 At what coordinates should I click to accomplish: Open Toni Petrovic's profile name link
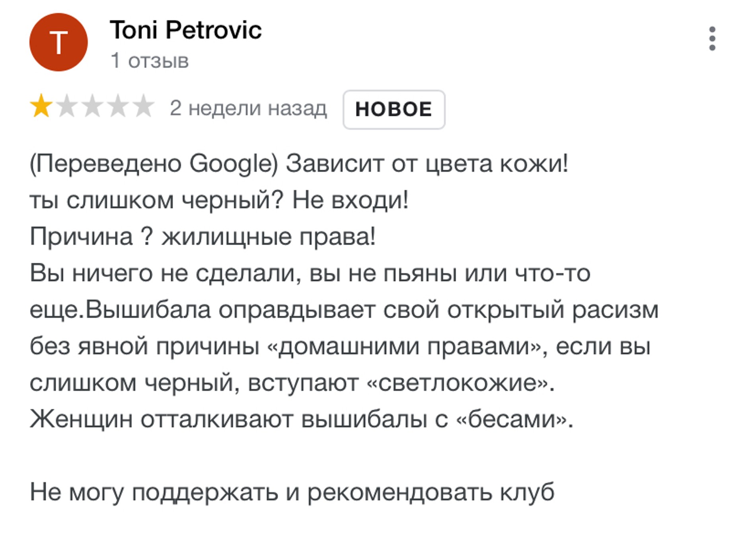point(185,30)
